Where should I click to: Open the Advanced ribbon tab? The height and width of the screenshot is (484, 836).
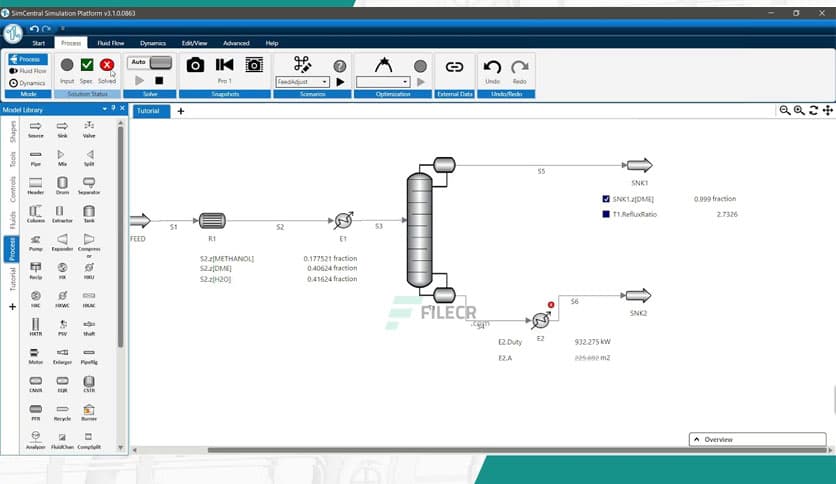(236, 43)
